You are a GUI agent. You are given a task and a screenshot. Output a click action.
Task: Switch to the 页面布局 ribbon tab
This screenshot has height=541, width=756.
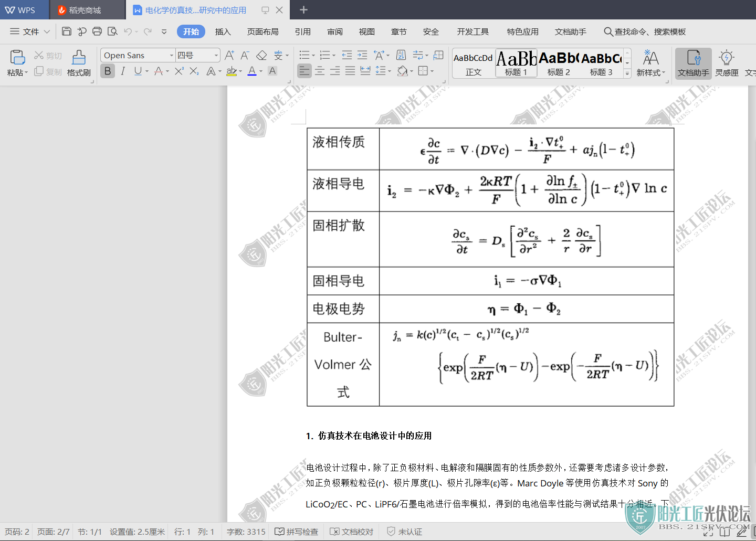tap(263, 31)
